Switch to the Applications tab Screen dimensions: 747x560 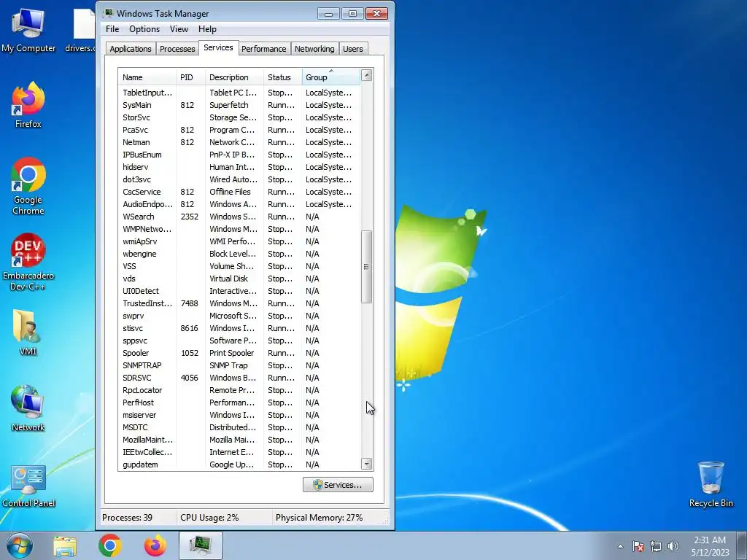coord(131,49)
